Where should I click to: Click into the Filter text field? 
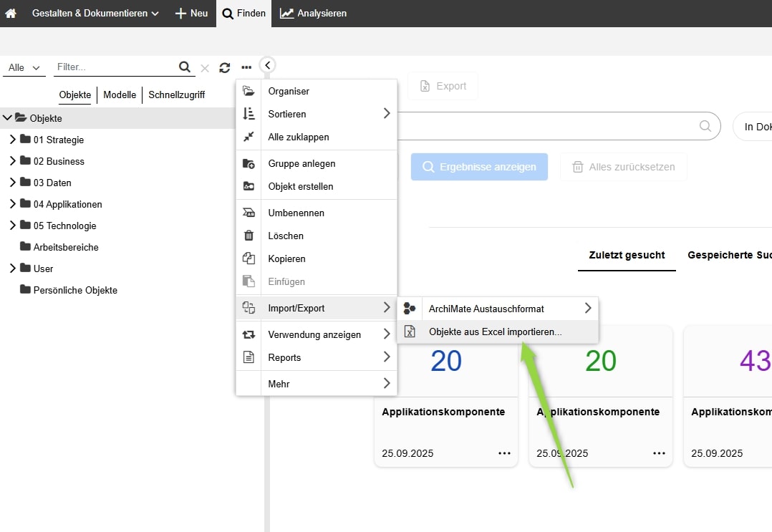coord(115,67)
